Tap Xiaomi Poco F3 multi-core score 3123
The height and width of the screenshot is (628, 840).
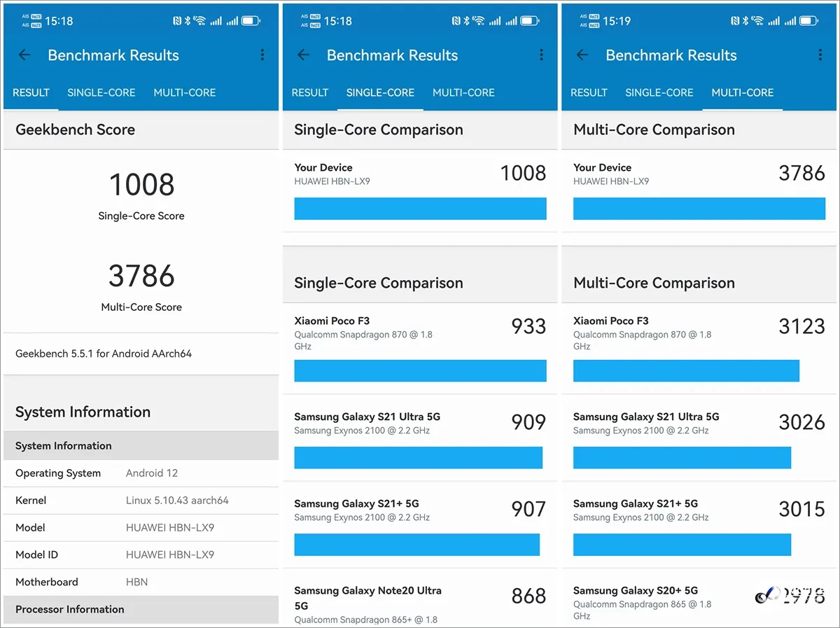[802, 326]
